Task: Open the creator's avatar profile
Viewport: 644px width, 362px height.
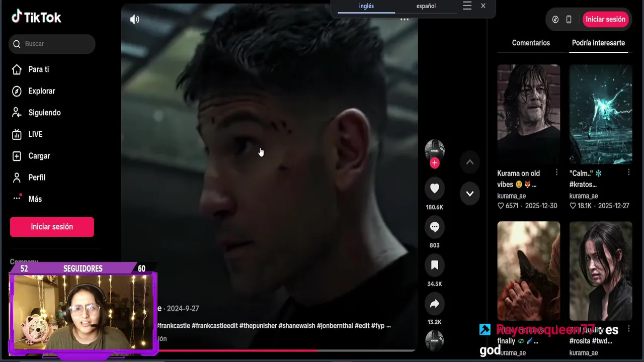Action: click(x=435, y=149)
